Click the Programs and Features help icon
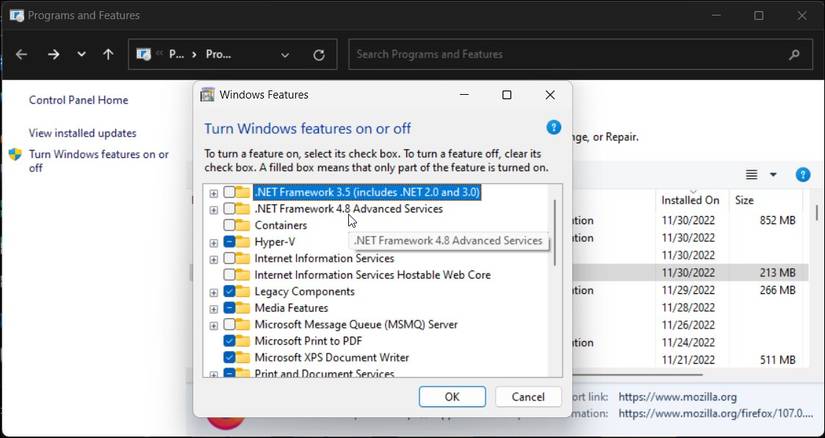This screenshot has width=825, height=438. [x=802, y=175]
